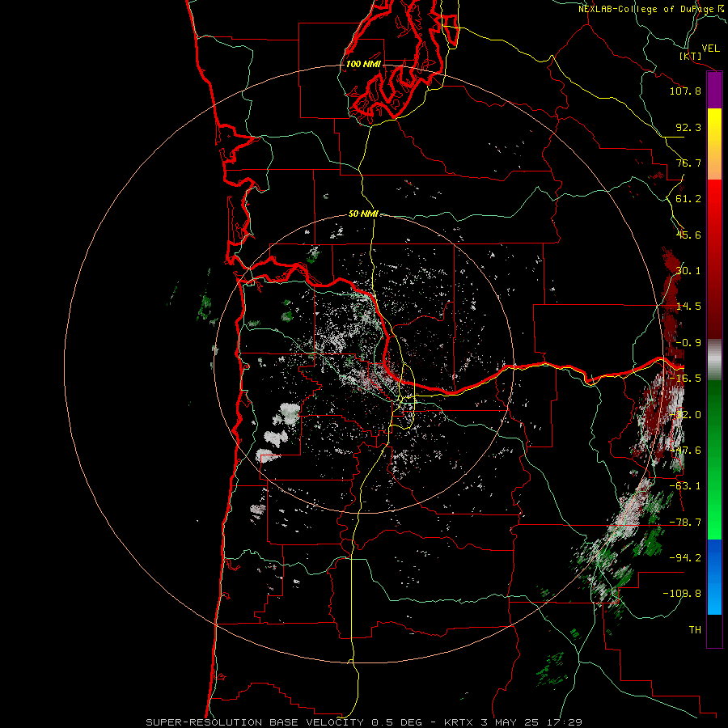This screenshot has height=728, width=728.
Task: Click the -109.8 velocity scale value
Action: 682,594
